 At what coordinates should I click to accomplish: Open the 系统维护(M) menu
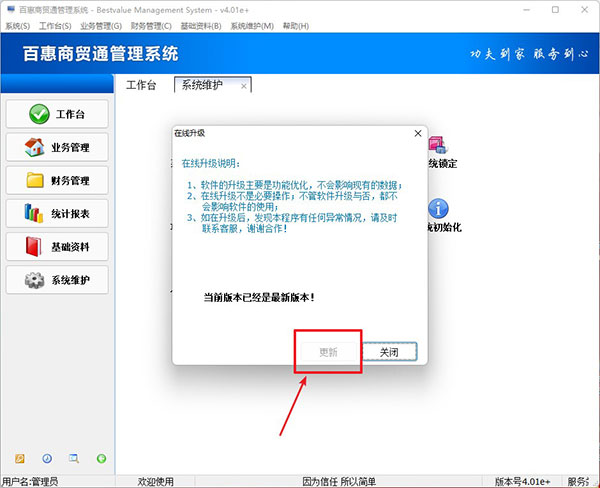point(252,26)
